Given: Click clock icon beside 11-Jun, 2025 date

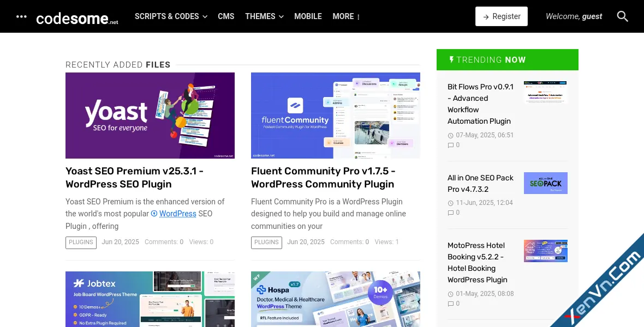Looking at the screenshot, I should 451,203.
